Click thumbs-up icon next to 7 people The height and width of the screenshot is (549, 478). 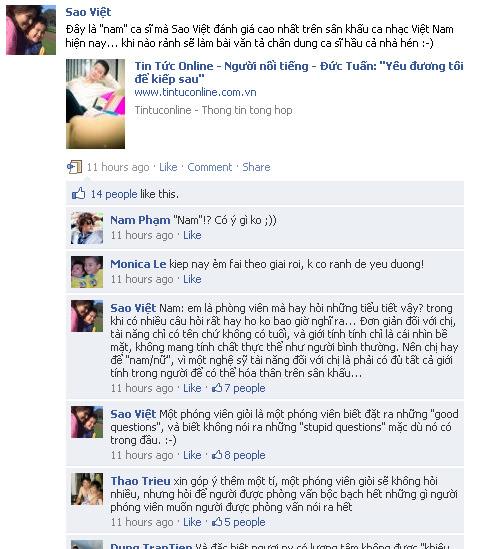pyautogui.click(x=217, y=388)
